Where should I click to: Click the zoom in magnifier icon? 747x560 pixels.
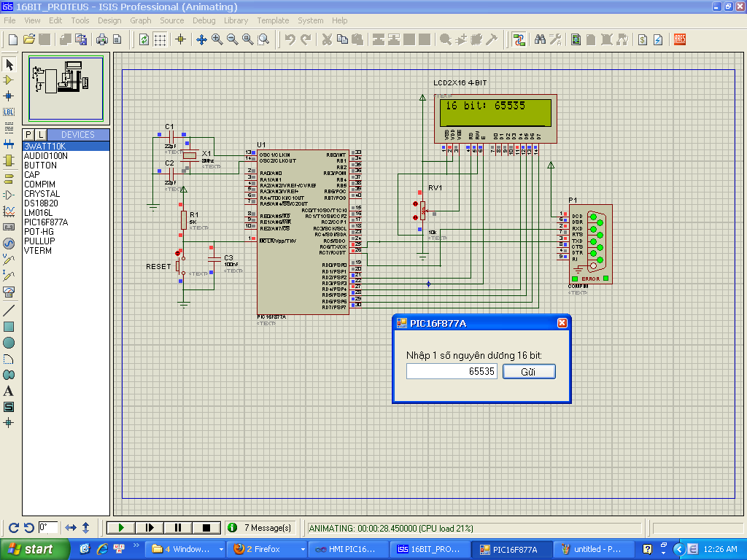(217, 39)
